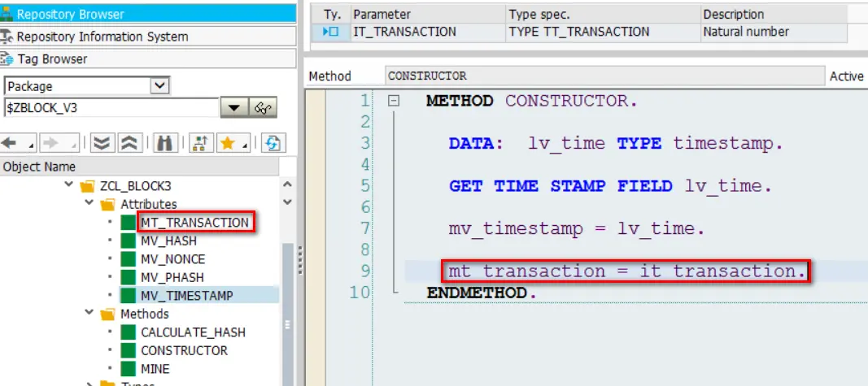Click the green icon beside CALCULATE_HASH
The image size is (868, 386).
tap(129, 332)
